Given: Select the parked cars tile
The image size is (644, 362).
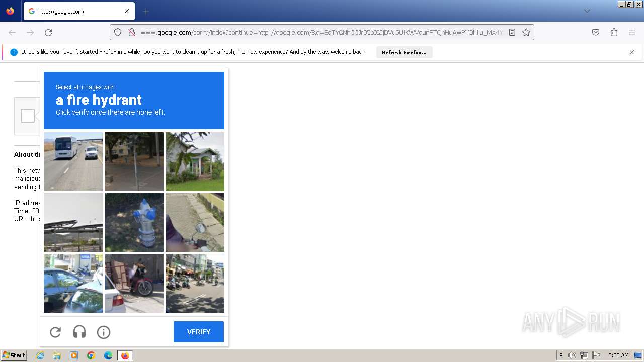Looking at the screenshot, I should point(73,283).
